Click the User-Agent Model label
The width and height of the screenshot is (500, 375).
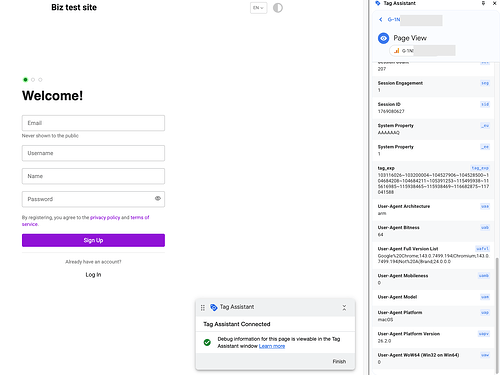pos(397,297)
